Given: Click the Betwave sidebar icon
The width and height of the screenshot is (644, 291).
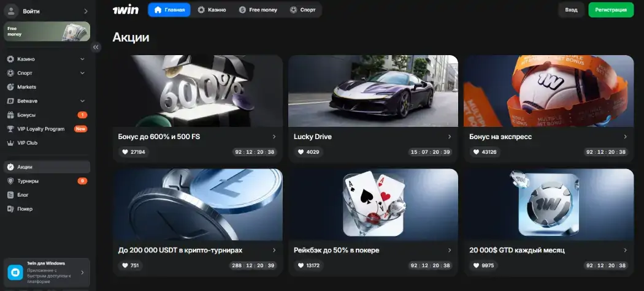Looking at the screenshot, I should point(10,101).
